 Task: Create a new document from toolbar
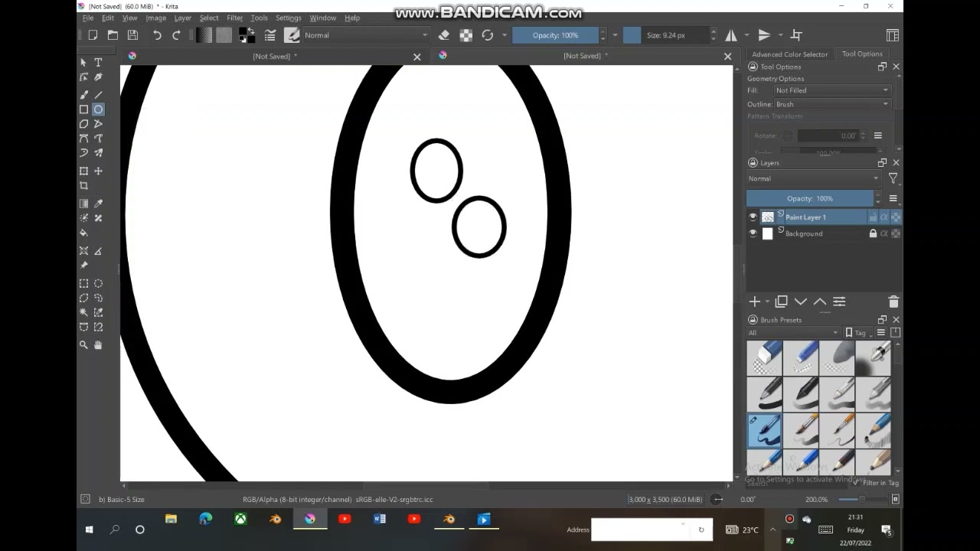[93, 35]
